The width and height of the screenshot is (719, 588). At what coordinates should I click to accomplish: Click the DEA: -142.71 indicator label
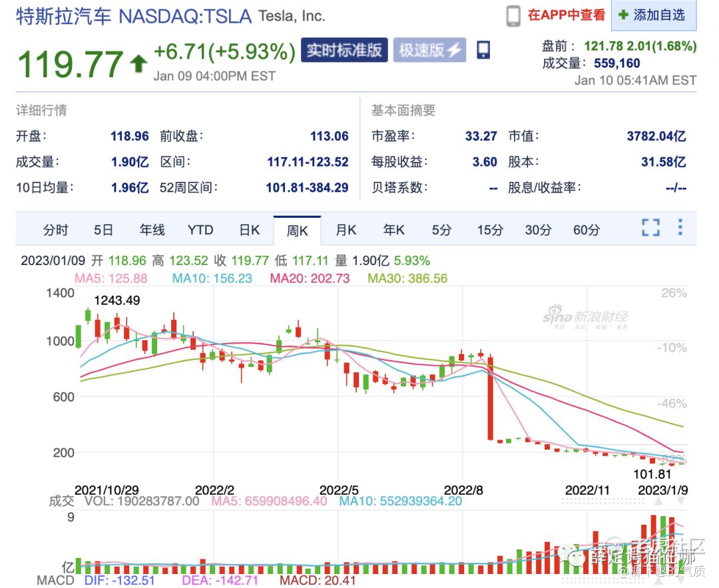220,580
